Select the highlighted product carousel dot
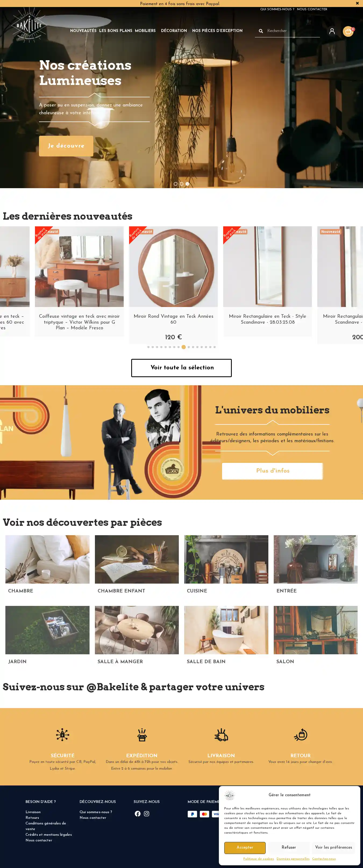363x868 pixels. pos(184,347)
